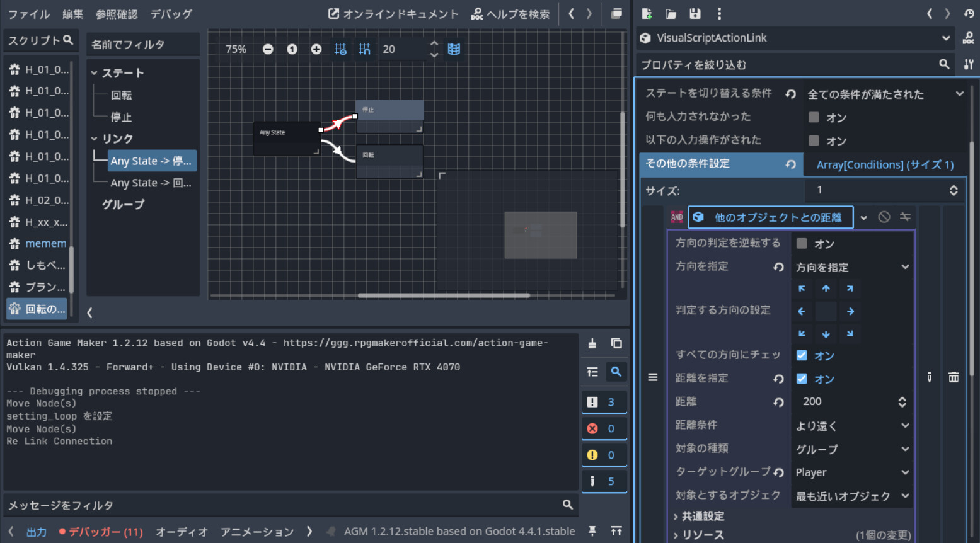
Task: Open the 編集 menu
Action: tap(73, 14)
